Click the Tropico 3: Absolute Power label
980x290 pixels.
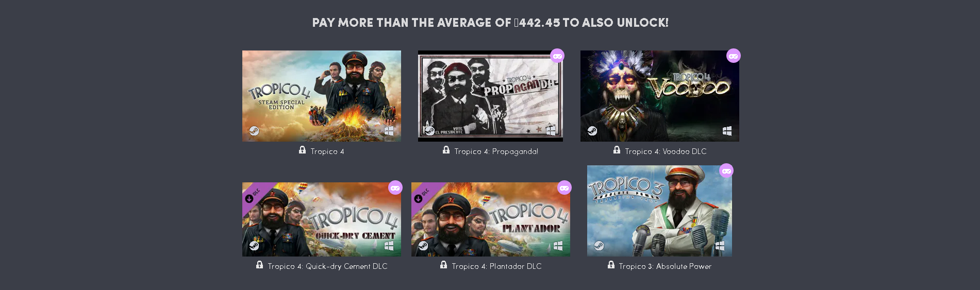(665, 266)
